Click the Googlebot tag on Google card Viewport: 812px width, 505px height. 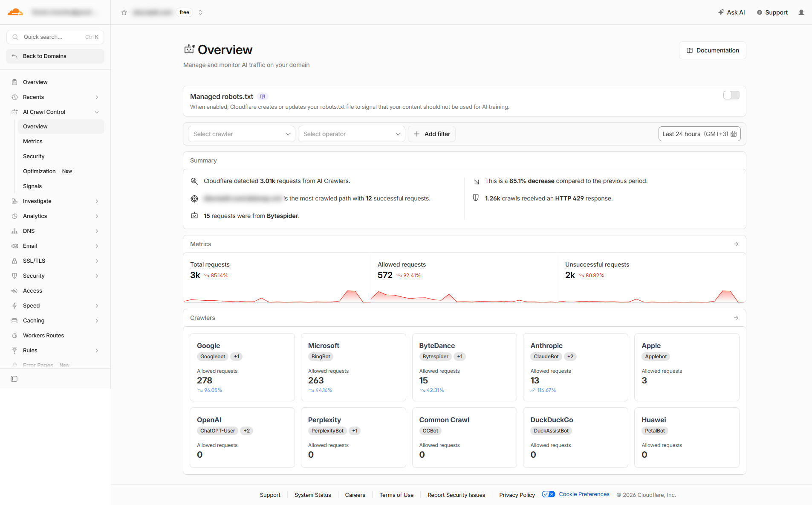(213, 357)
